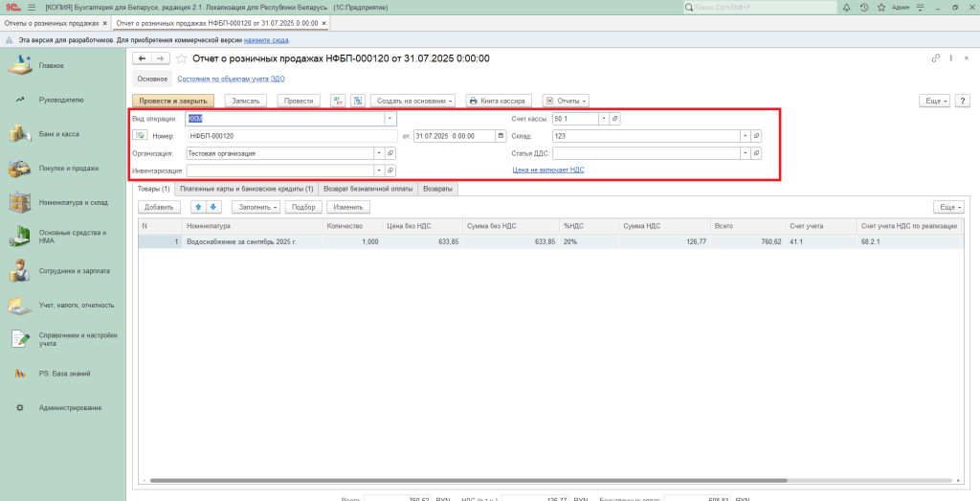Click the Цена не включает НДС link

tap(548, 170)
